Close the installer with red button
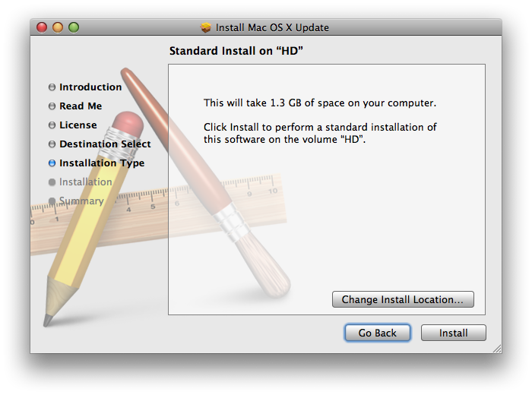Image resolution: width=532 pixels, height=395 pixels. [x=42, y=27]
